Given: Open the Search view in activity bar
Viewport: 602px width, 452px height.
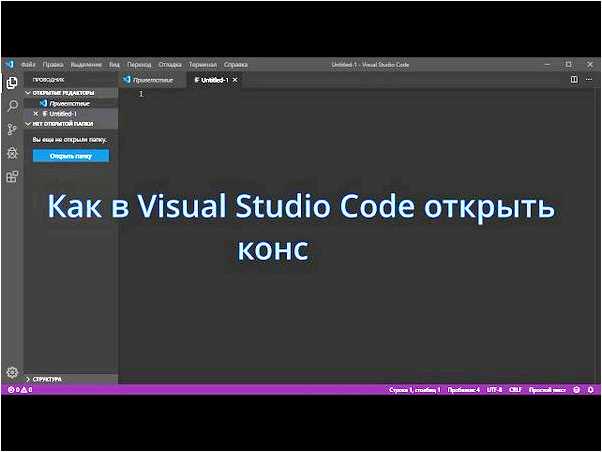Looking at the screenshot, I should 12,106.
